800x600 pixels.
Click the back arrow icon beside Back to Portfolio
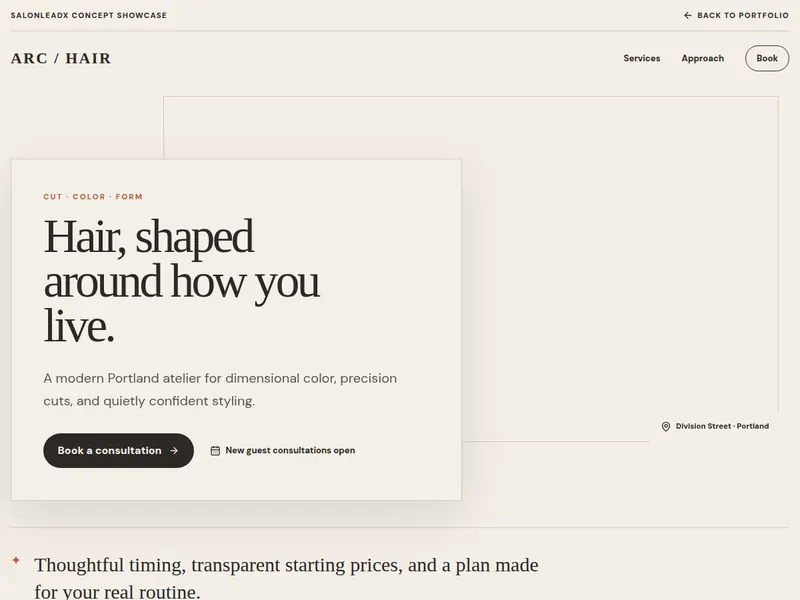tap(688, 15)
